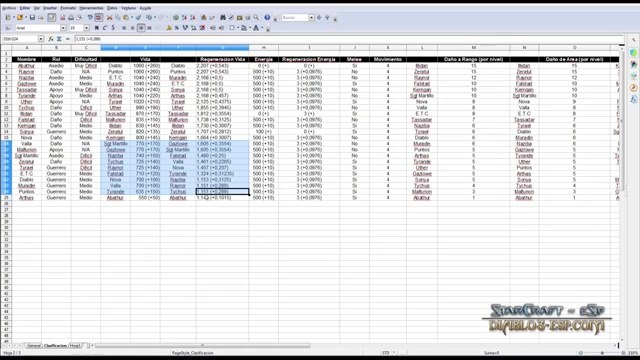Expand the Undo history arrow
640x360 pixels.
pos(155,18)
